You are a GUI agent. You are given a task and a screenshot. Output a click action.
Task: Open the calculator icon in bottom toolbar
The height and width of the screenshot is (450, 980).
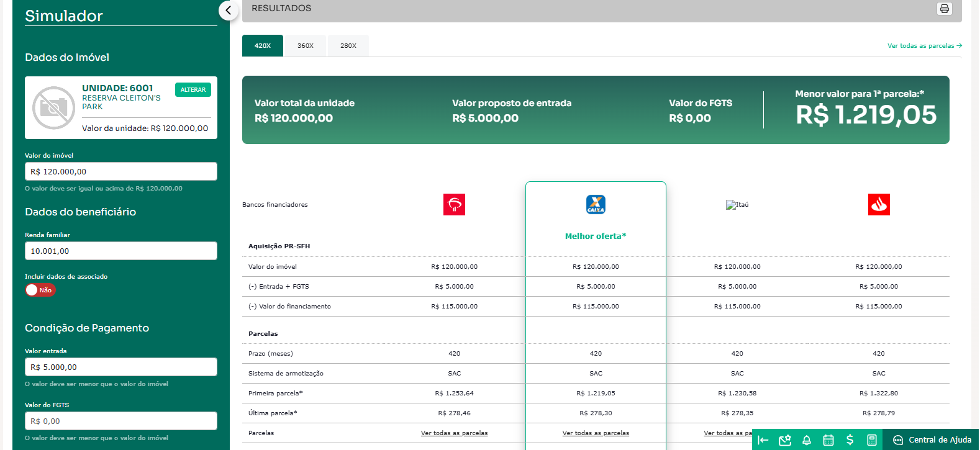[872, 440]
